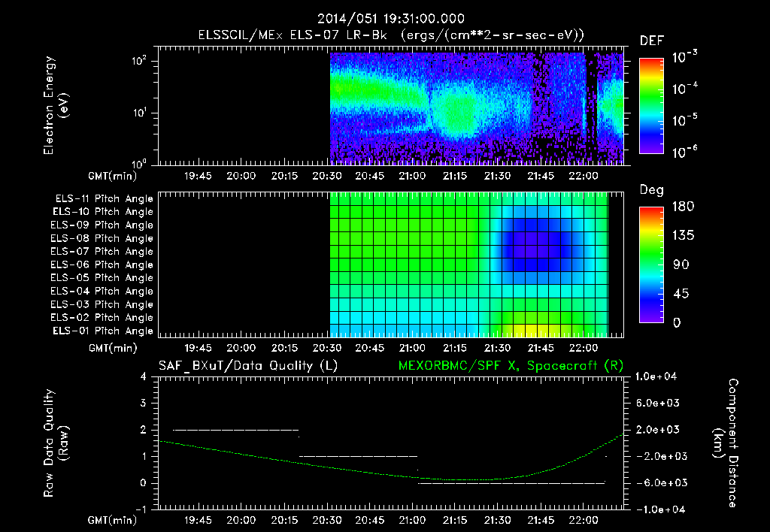This screenshot has height=532, width=770.
Task: Click the 0 value on Deg colorbar
Action: (677, 323)
